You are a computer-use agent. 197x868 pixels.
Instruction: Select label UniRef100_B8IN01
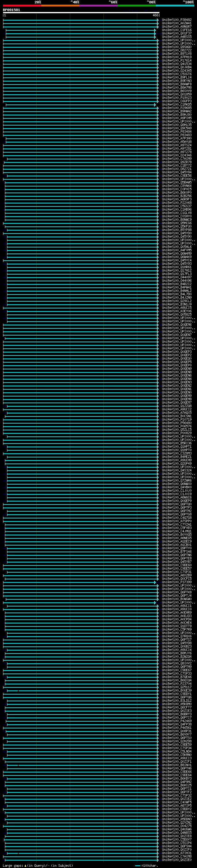177,765
